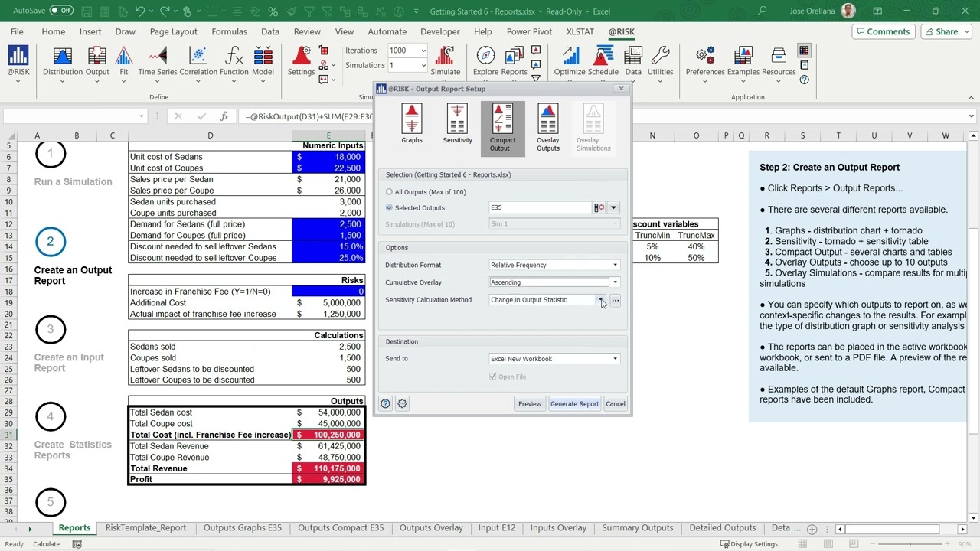
Task: Select the Overlay Outputs report type
Action: coord(548,128)
